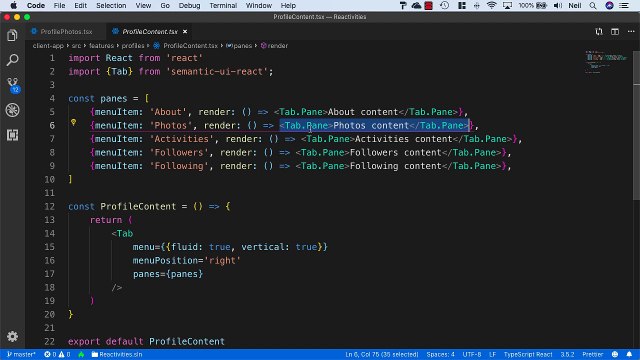Screen dimensions: 640x360
Task: Click Prettier in the status bar
Action: (x=593, y=354)
